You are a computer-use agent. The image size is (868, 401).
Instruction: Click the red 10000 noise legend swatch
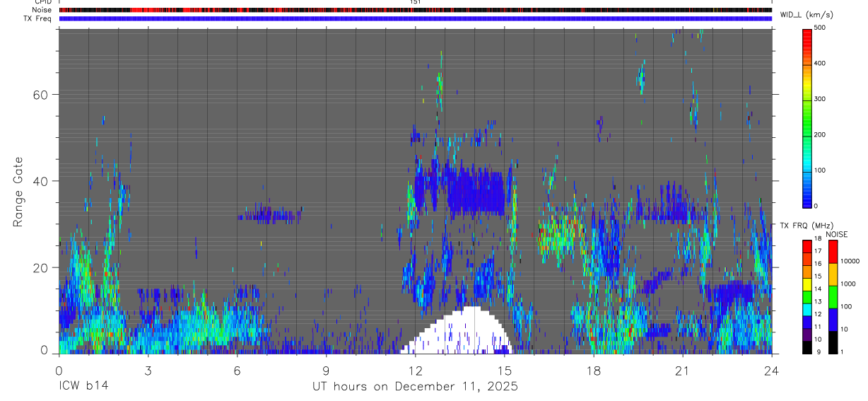coord(833,252)
